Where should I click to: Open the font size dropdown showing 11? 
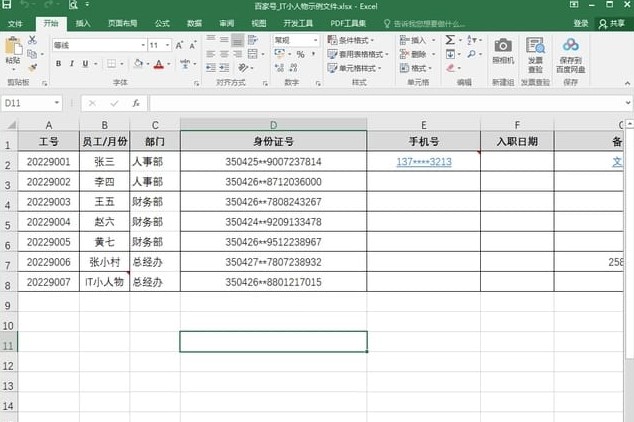coord(167,45)
